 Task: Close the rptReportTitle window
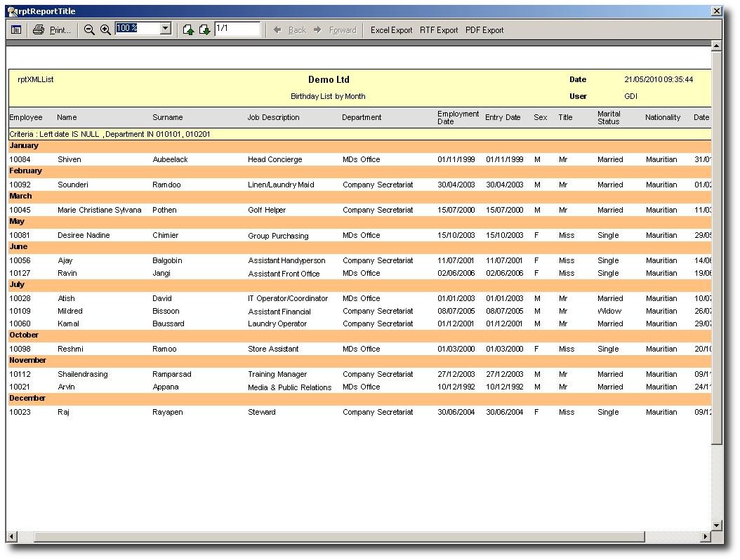[715, 11]
